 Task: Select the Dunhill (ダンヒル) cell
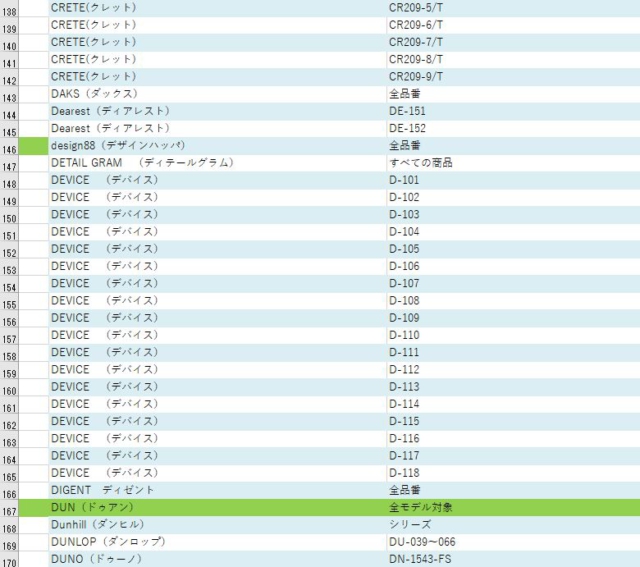[x=217, y=525]
